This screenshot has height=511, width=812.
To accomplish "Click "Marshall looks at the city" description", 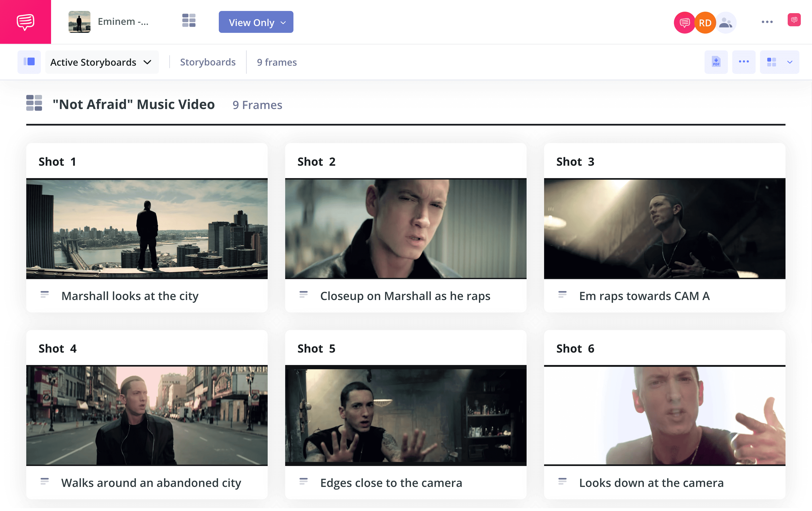I will (130, 296).
